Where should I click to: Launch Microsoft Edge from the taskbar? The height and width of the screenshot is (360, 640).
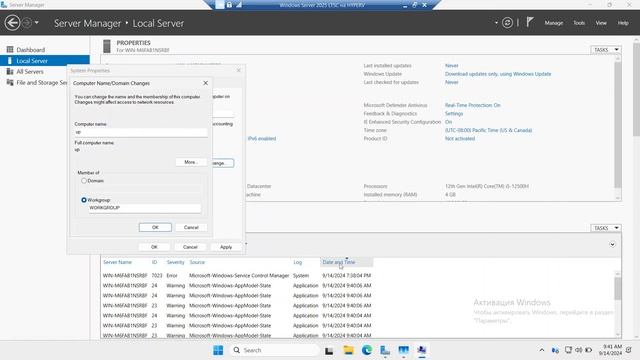coord(367,350)
